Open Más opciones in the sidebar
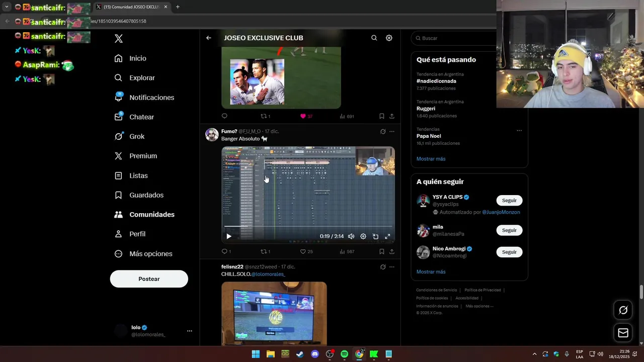 point(143,254)
